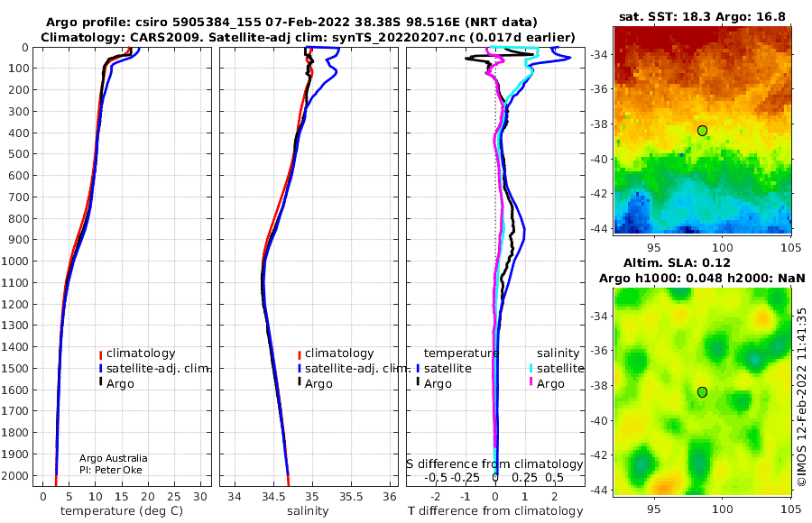The image size is (812, 523).
Task: Click the '34.5' tick on the salinity axis
Action: coord(273,497)
